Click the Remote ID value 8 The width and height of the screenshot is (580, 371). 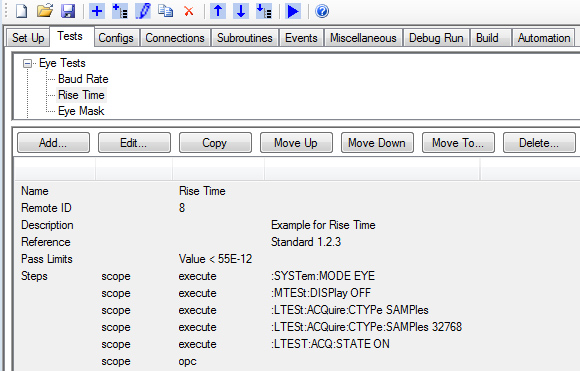[x=182, y=208]
